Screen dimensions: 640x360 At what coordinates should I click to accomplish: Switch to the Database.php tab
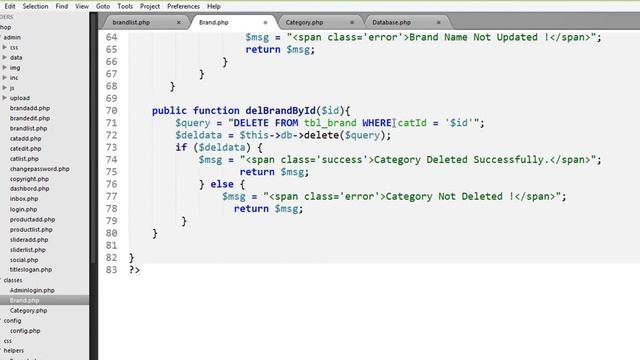[391, 22]
